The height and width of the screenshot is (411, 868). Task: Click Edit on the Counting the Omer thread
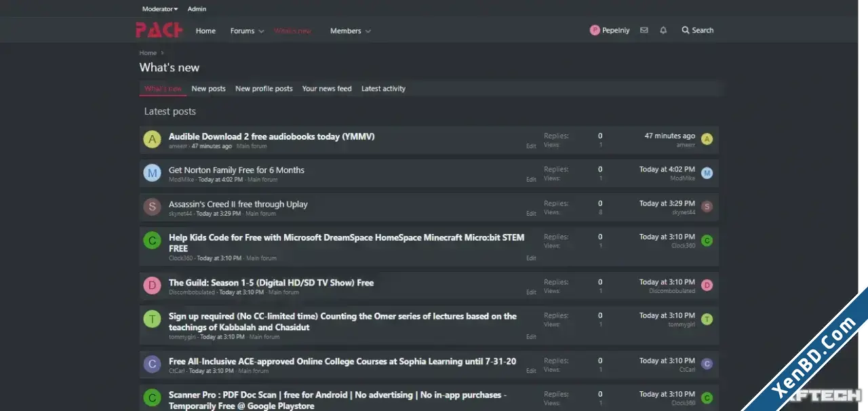pyautogui.click(x=531, y=337)
